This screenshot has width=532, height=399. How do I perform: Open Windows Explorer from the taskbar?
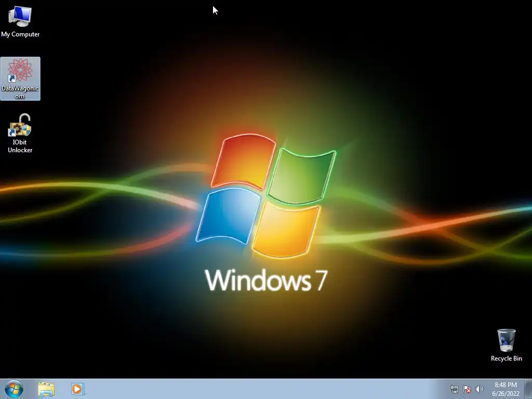(x=46, y=389)
